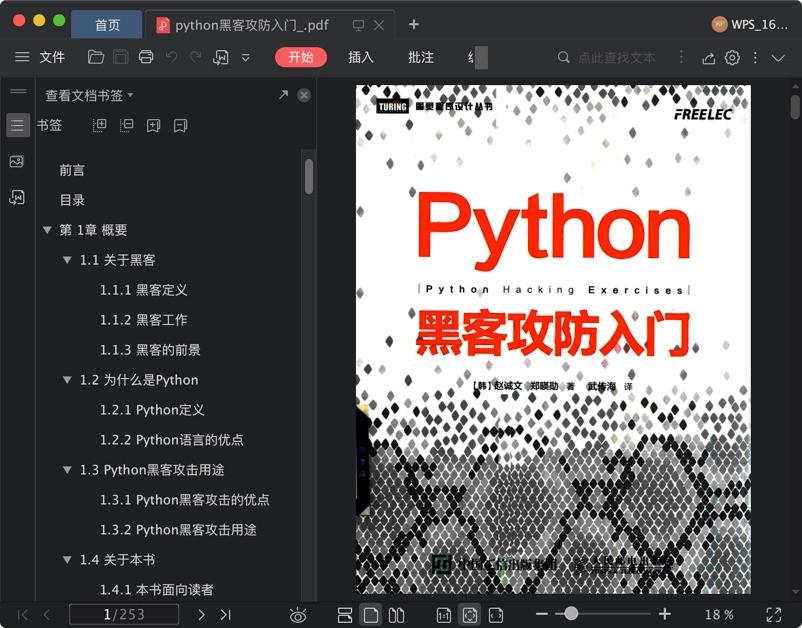
Task: Click the presentation icon on PDF tab
Action: point(359,25)
